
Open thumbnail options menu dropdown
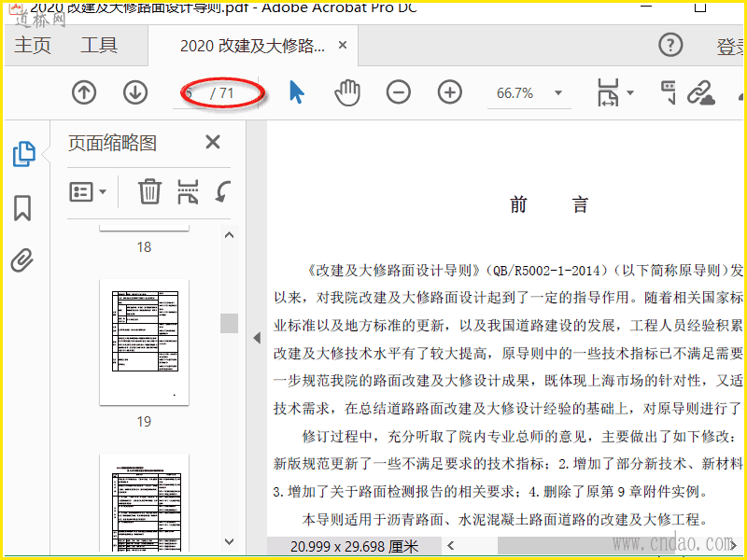point(88,192)
